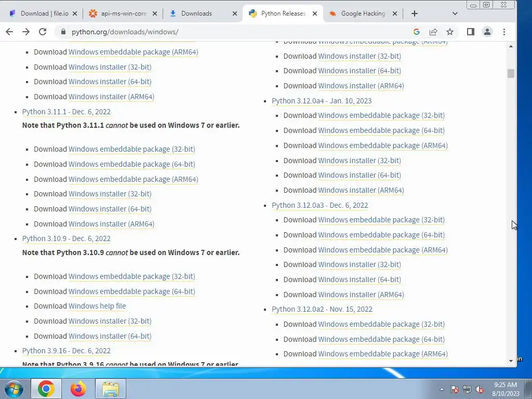Image resolution: width=532 pixels, height=399 pixels.
Task: Open Action Center flag icon
Action: pyautogui.click(x=454, y=389)
